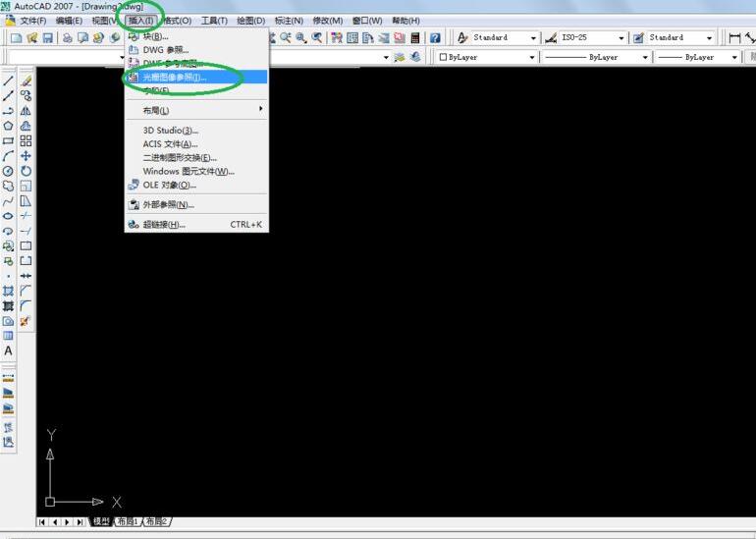756x539 pixels.
Task: Select the Move tool
Action: 27,156
